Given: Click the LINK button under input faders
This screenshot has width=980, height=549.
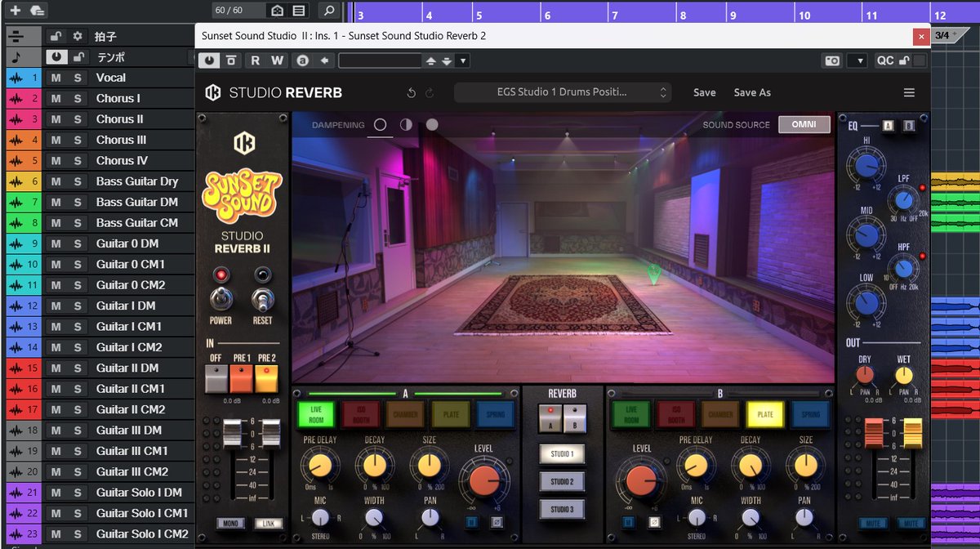Looking at the screenshot, I should 267,523.
